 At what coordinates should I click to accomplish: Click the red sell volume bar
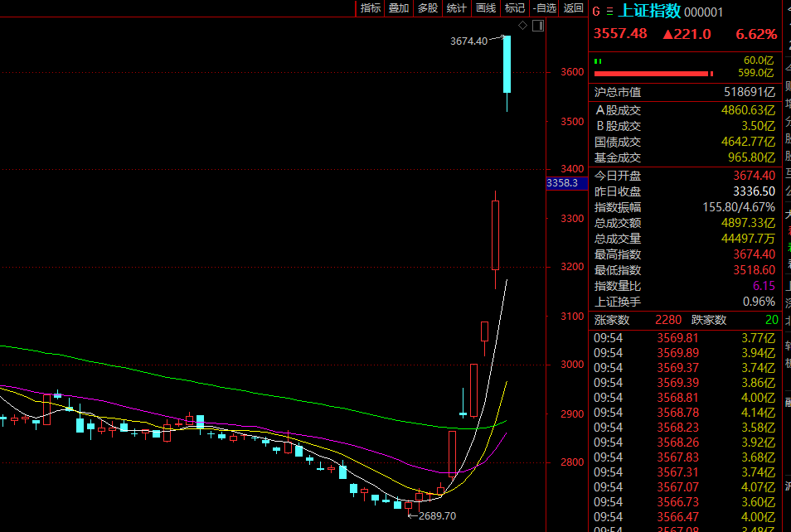tap(653, 74)
